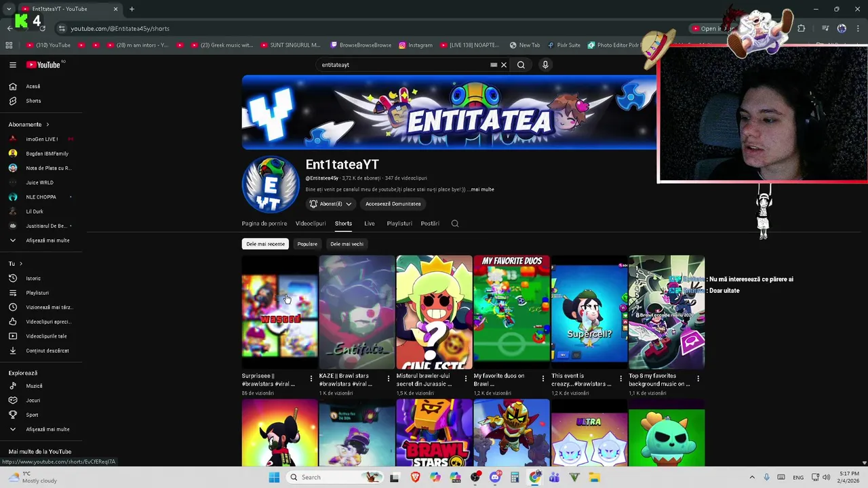The width and height of the screenshot is (868, 488).
Task: Switch to Postări tab
Action: click(430, 224)
